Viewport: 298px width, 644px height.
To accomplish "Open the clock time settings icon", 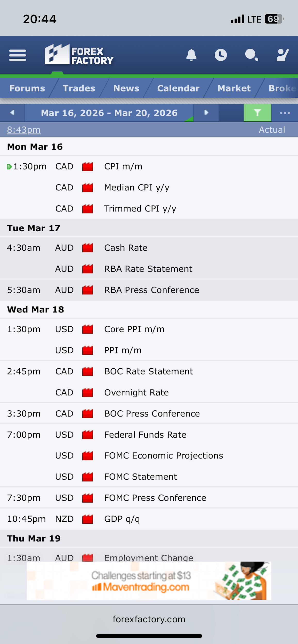I will [221, 55].
